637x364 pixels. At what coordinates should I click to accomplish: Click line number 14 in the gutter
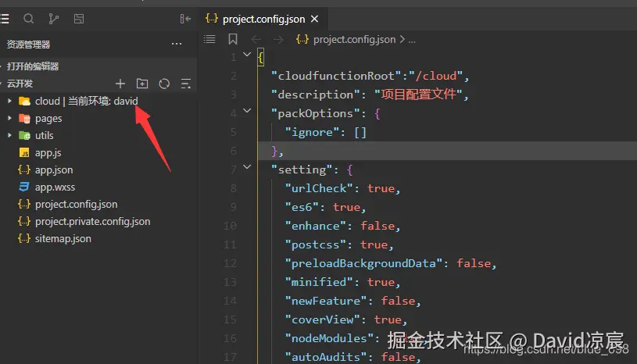[230, 301]
